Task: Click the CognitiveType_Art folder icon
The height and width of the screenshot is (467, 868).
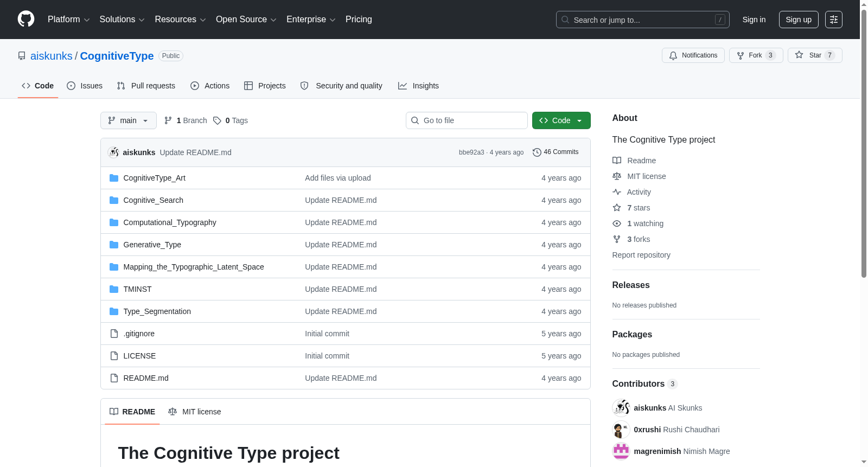Action: (x=114, y=178)
